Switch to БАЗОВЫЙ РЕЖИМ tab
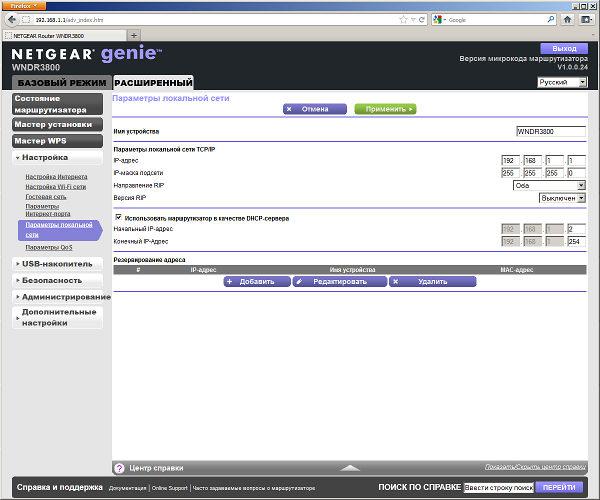The image size is (600, 500). 62,83
